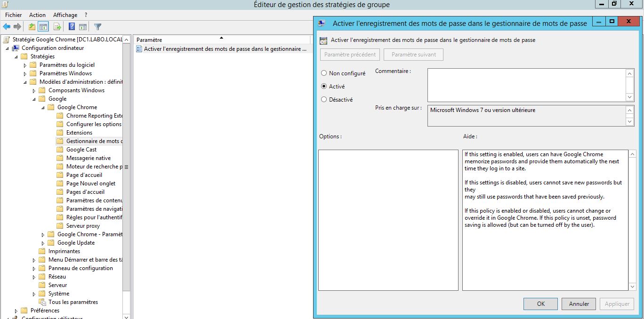Select the Configurer les options tree item
Screen dimensions: 644x319
(94, 124)
